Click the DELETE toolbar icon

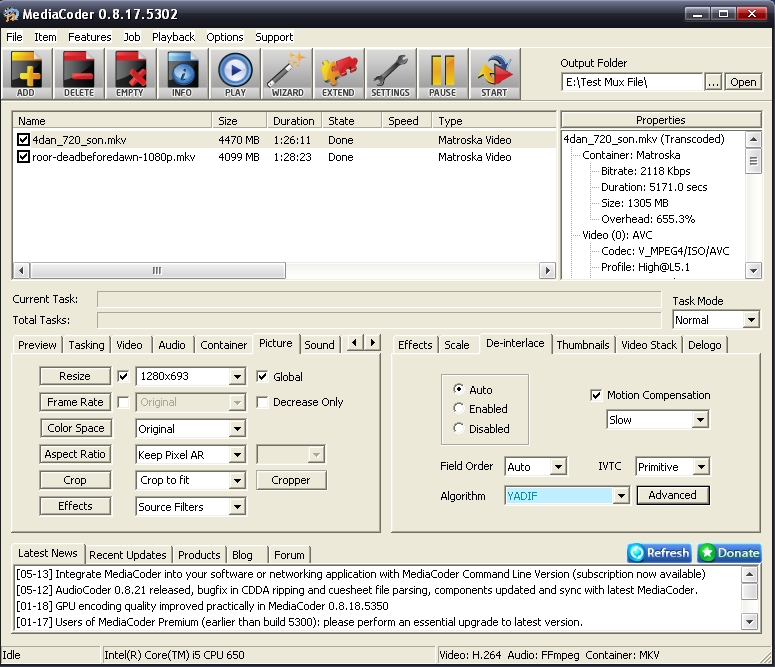(x=78, y=74)
